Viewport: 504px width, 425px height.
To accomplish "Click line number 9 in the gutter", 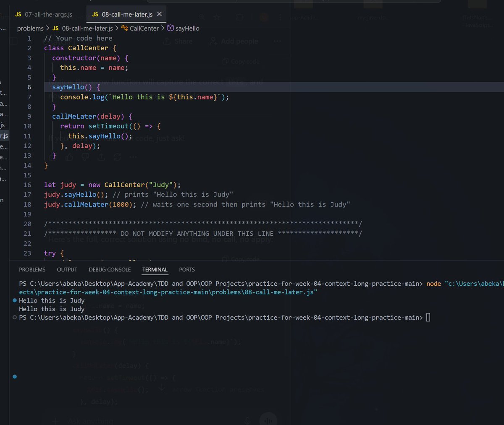I will click(x=29, y=116).
